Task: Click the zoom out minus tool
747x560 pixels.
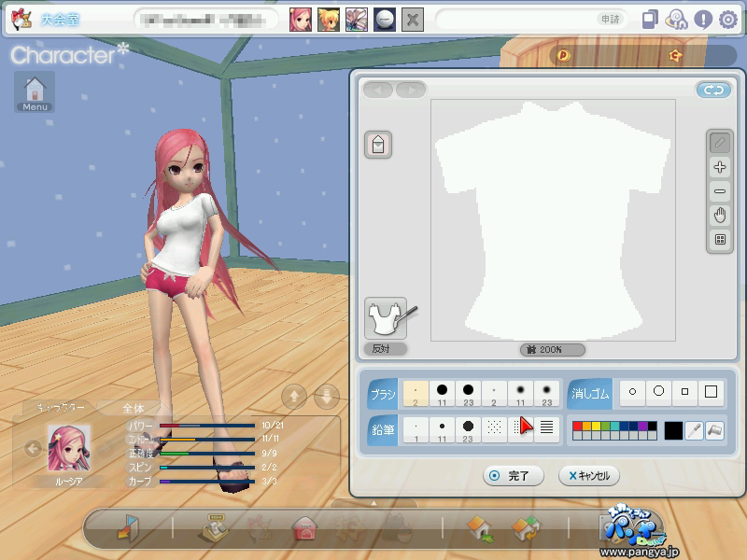Action: pyautogui.click(x=720, y=191)
